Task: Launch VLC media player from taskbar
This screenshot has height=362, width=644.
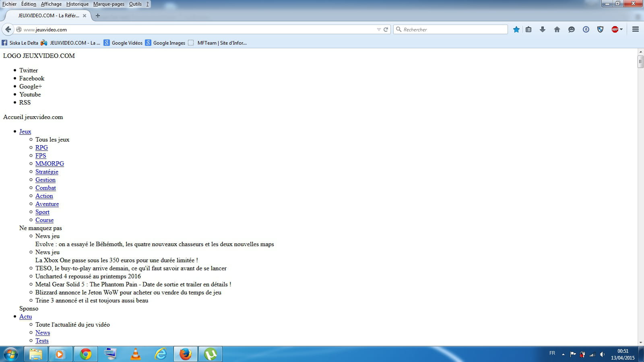Action: [136, 354]
